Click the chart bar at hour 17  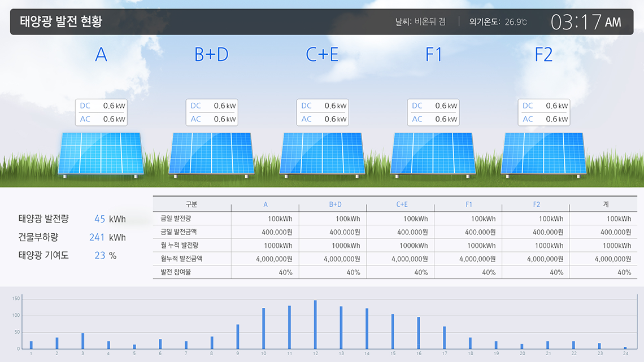tap(445, 338)
